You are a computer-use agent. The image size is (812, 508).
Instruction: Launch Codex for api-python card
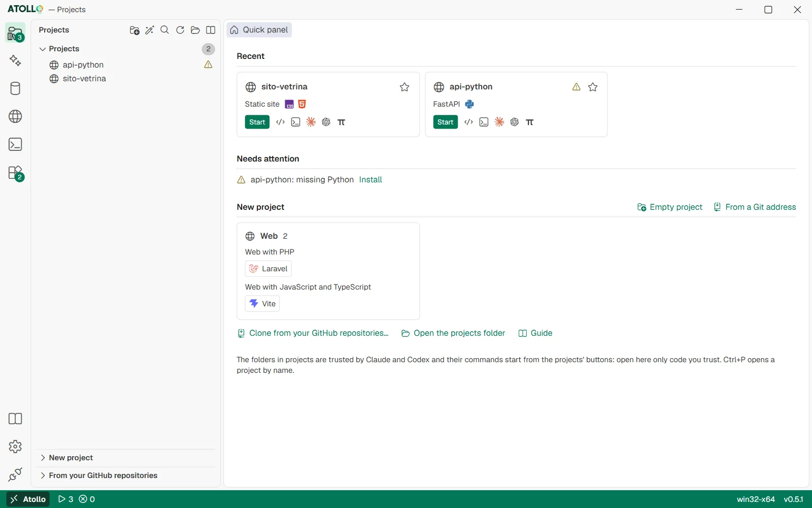(x=515, y=122)
